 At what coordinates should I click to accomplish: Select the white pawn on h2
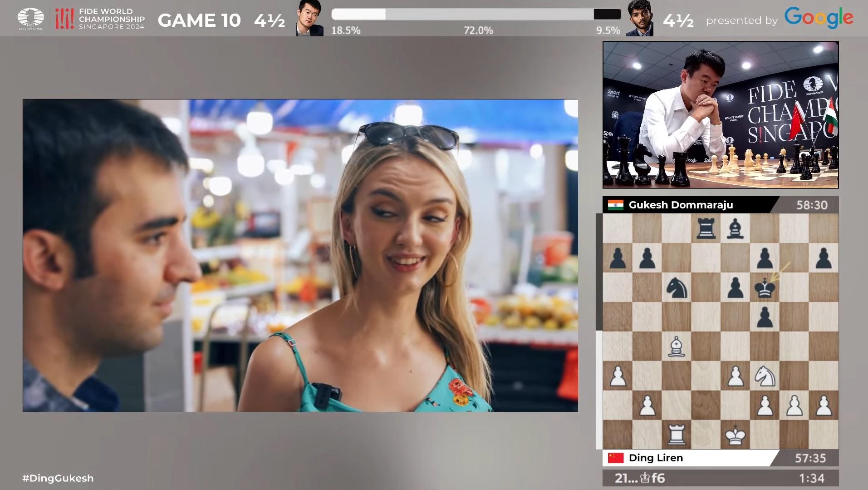(824, 406)
